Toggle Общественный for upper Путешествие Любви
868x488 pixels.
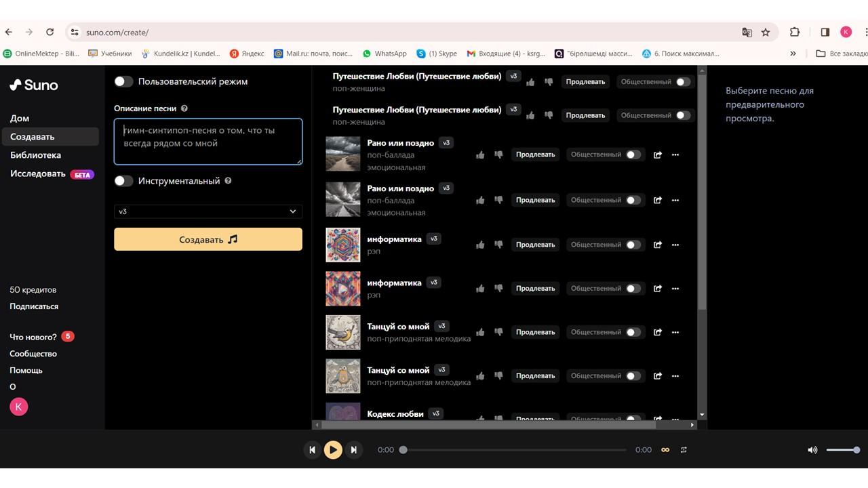tap(684, 82)
